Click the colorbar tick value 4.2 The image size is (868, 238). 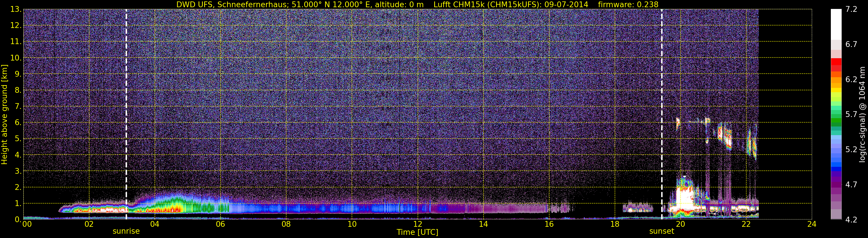851,220
